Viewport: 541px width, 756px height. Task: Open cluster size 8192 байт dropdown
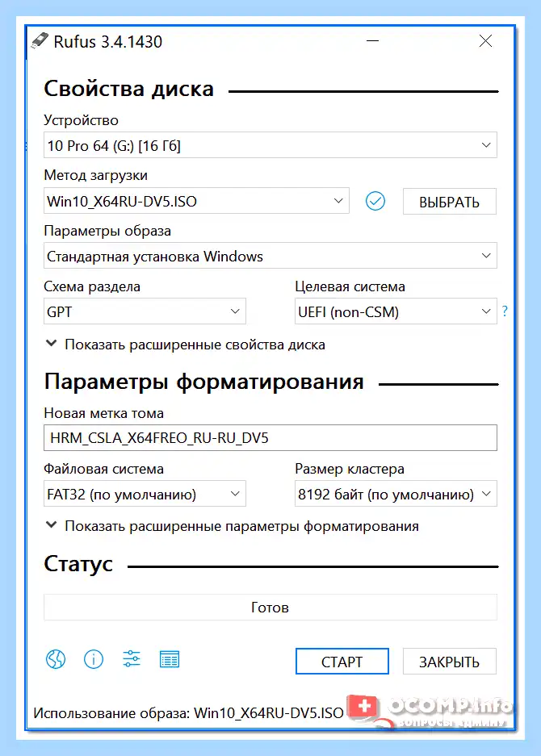tap(396, 494)
